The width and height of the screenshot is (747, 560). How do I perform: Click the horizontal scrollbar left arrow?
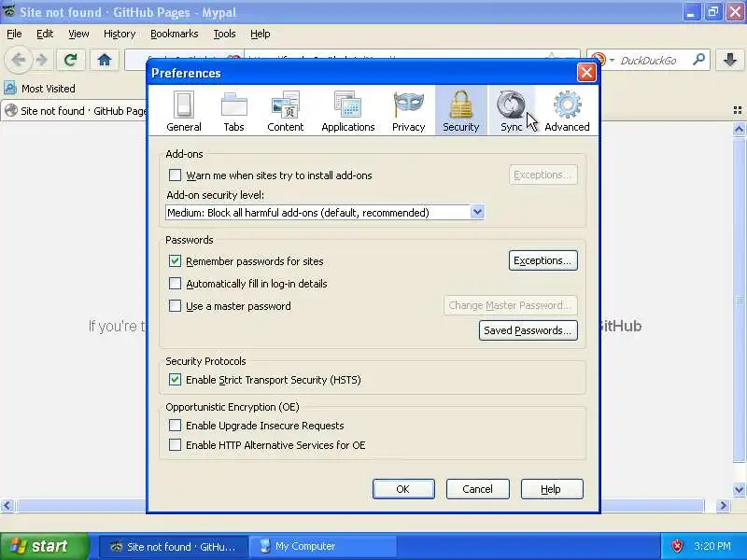7,505
